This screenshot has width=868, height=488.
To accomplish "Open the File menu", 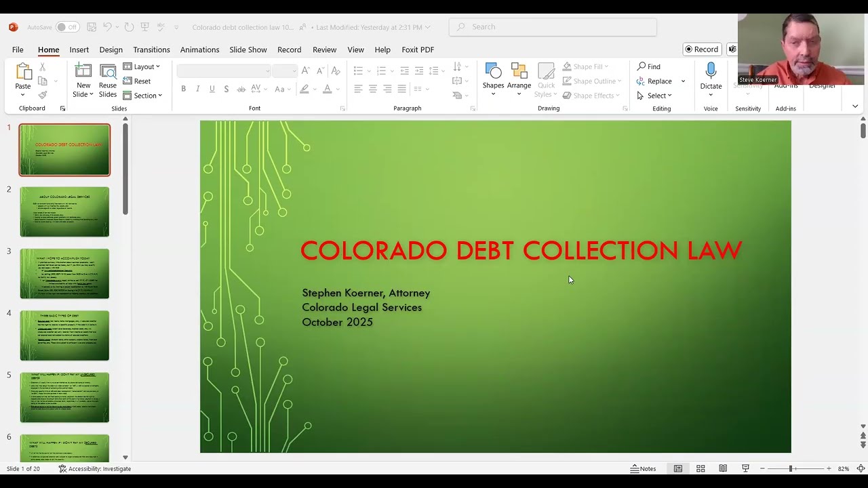I will pos(18,49).
